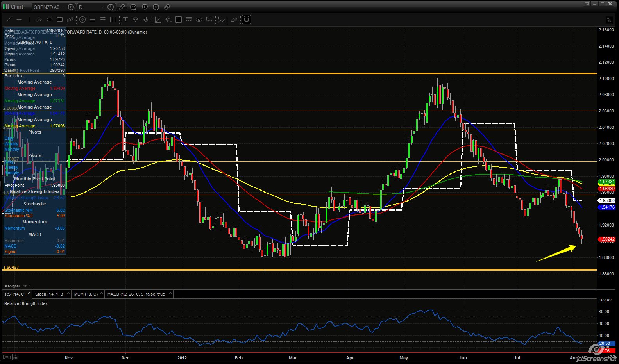The width and height of the screenshot is (619, 364).
Task: Select the text annotation tool
Action: tap(125, 20)
